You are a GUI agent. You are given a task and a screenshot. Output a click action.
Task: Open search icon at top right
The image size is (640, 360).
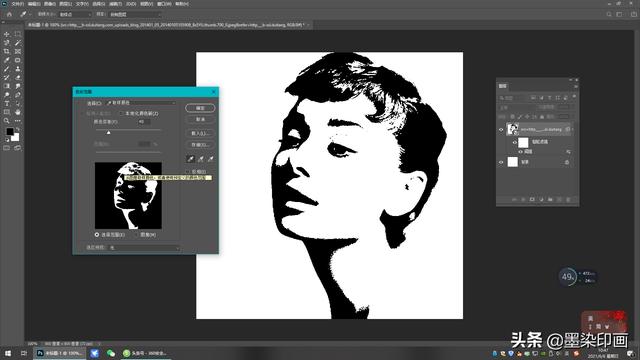(x=609, y=14)
